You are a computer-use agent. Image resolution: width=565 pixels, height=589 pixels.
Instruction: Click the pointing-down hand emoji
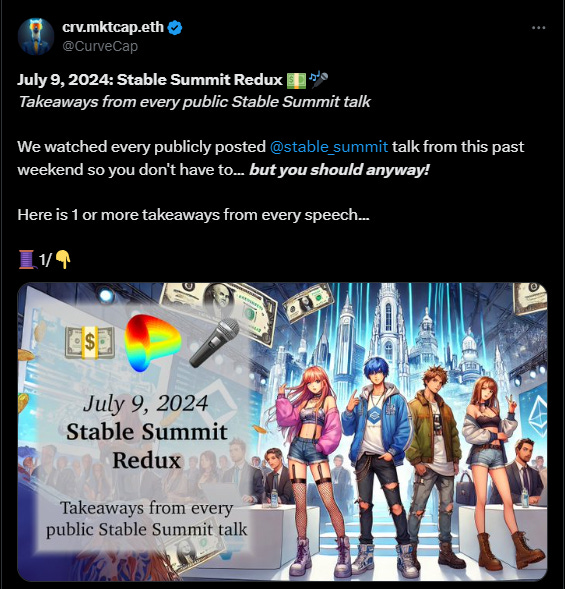pos(63,260)
